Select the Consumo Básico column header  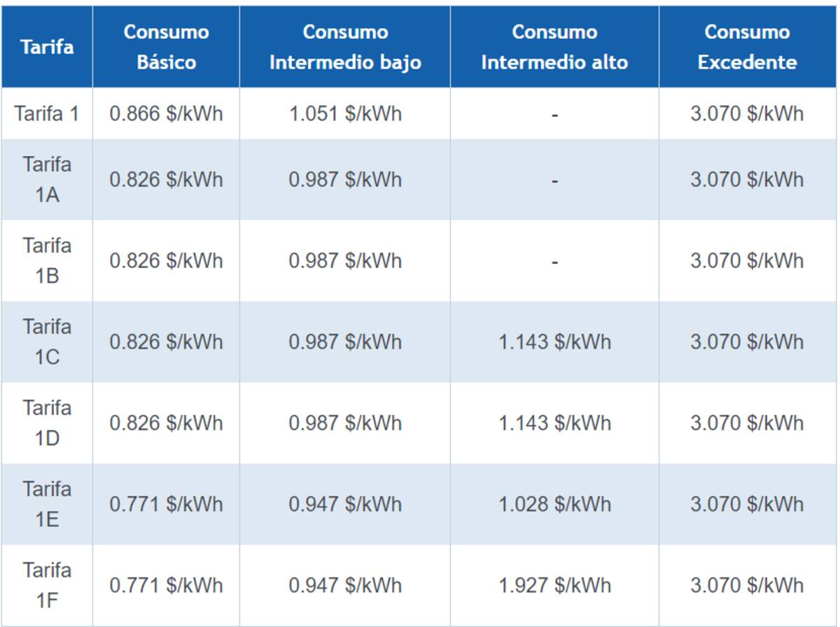[x=166, y=48]
